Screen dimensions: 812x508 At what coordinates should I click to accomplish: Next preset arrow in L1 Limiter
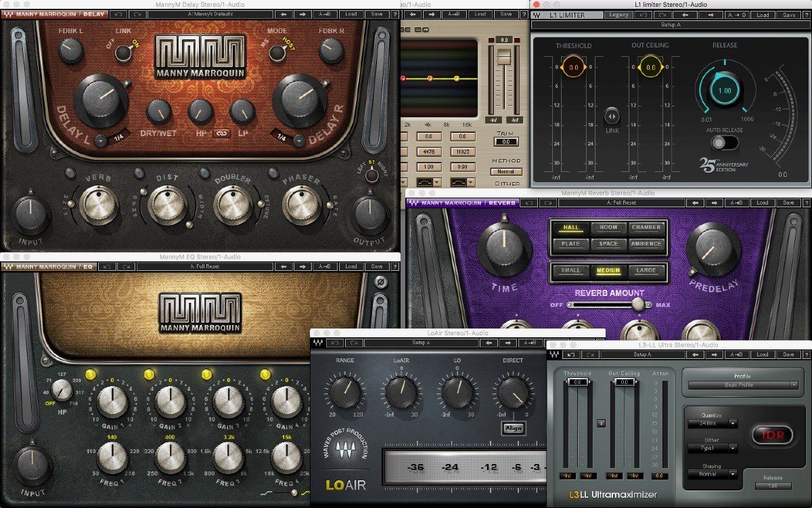coord(710,15)
